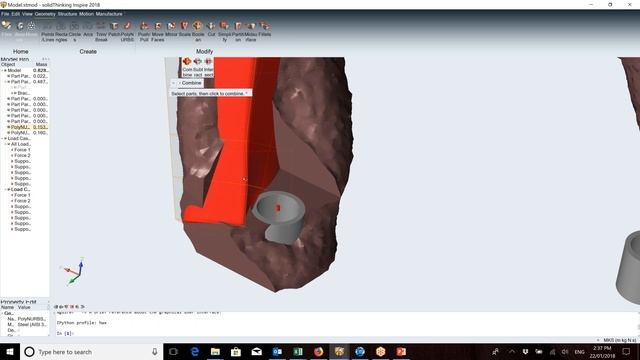The height and width of the screenshot is (360, 640).
Task: Select the Move tool on Home ribbon
Action: (x=31, y=27)
